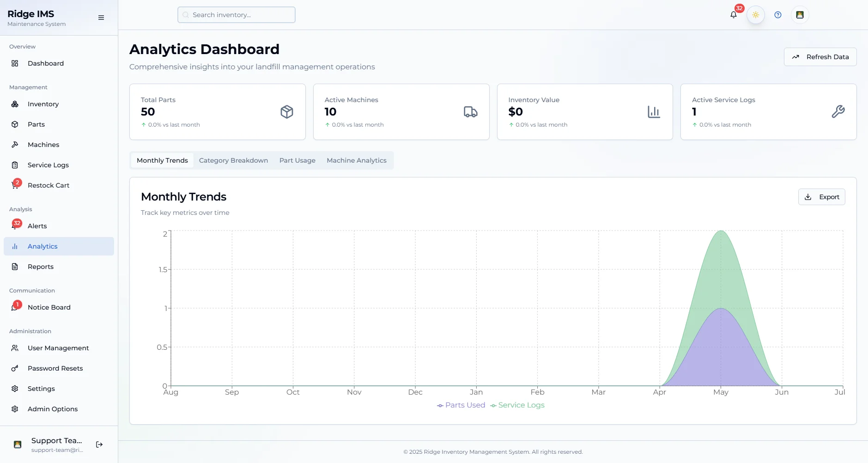Open the notifications bell icon
The height and width of the screenshot is (463, 868).
click(x=733, y=15)
